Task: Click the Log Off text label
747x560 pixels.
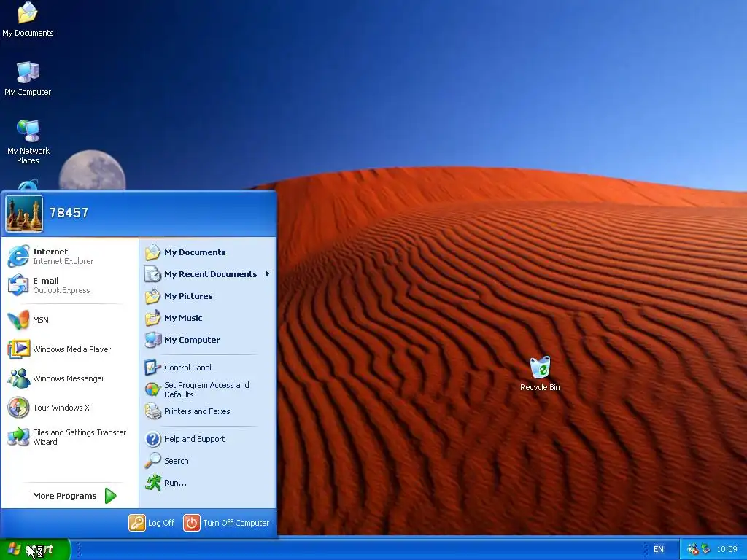Action: coord(161,523)
